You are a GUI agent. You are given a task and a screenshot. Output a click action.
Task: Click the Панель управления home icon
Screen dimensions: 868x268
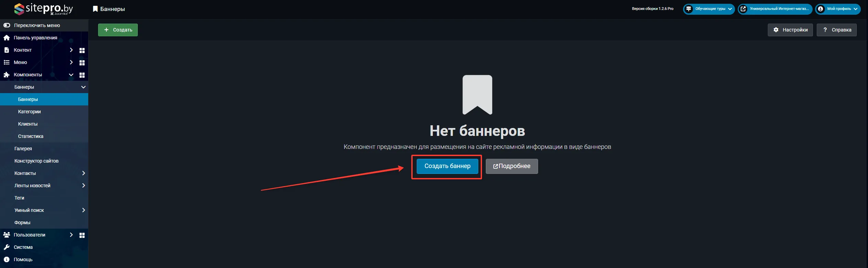[x=6, y=38]
